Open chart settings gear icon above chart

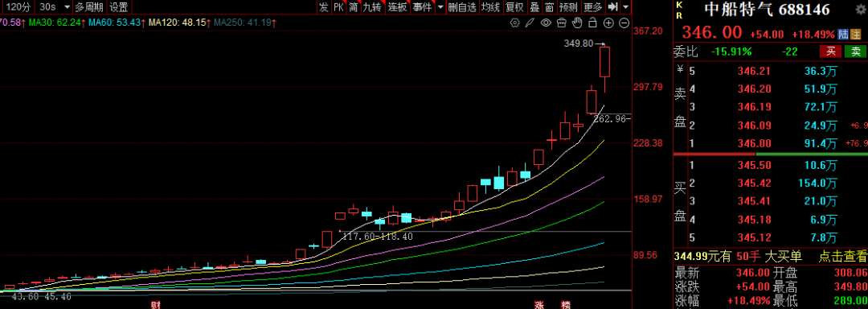pos(515,23)
